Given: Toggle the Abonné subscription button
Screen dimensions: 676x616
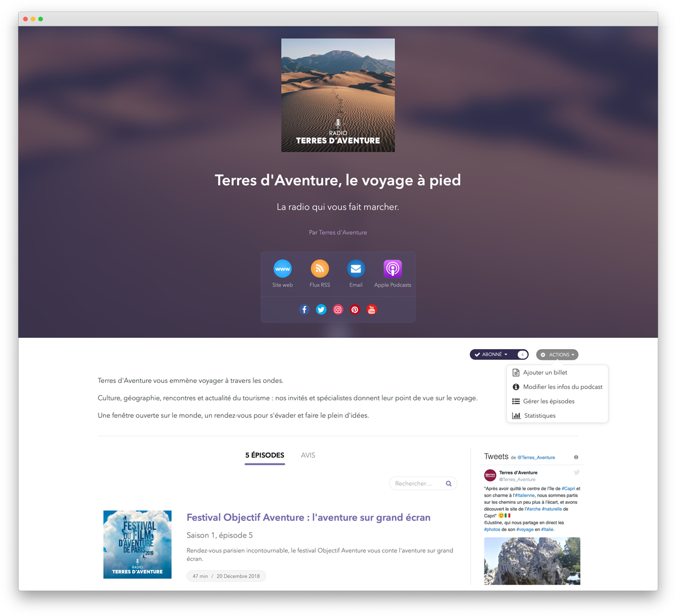Looking at the screenshot, I should click(x=492, y=355).
